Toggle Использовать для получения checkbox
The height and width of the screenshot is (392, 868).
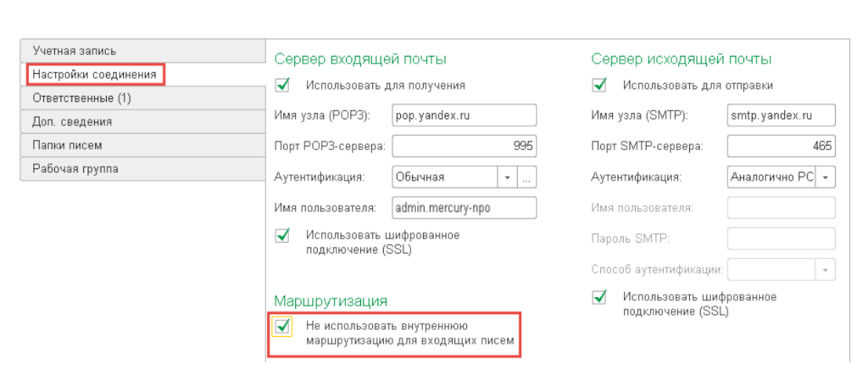click(283, 85)
